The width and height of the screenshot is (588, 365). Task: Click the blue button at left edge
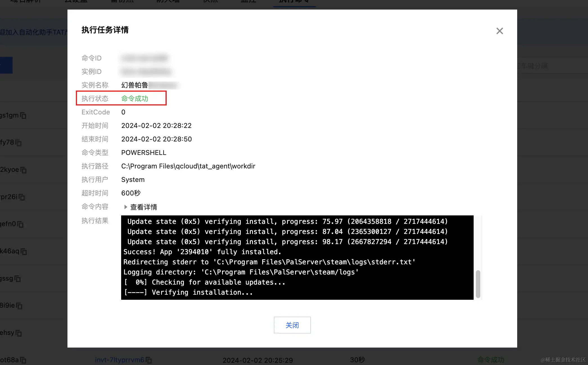pos(6,65)
